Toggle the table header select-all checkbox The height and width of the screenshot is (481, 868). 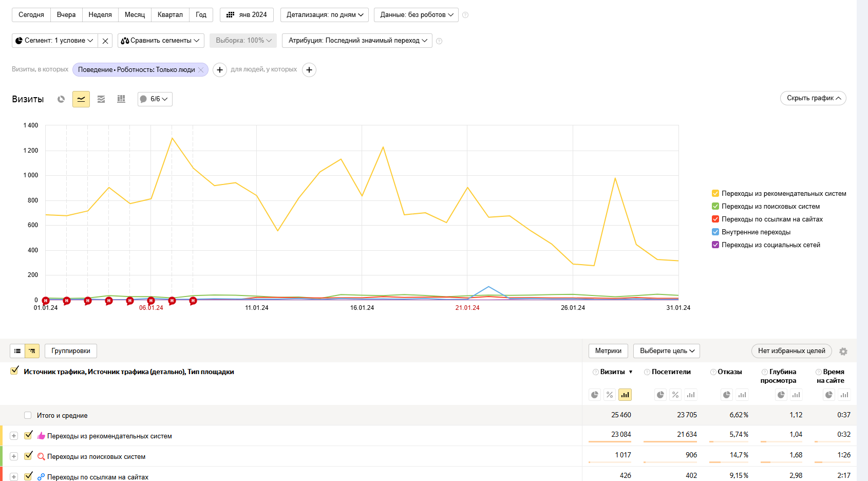tap(14, 371)
